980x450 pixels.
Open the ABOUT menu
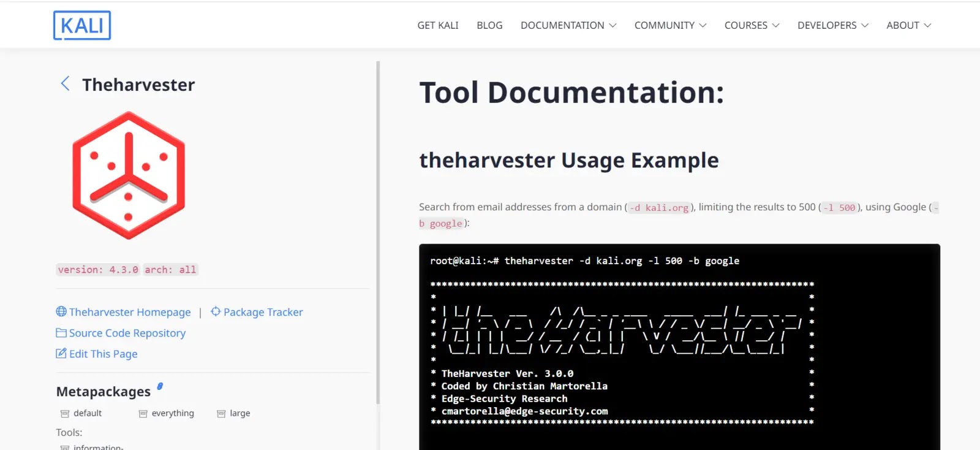coord(908,25)
